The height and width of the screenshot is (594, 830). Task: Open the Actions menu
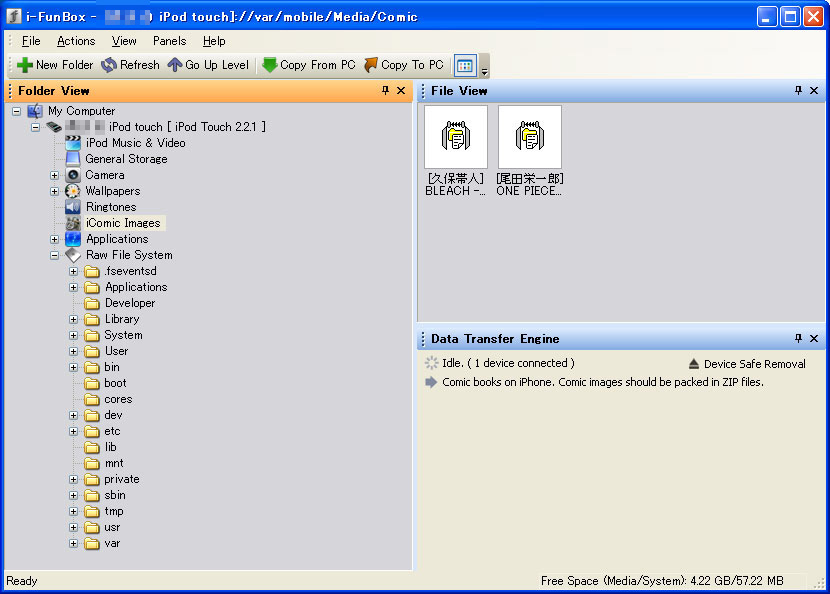(76, 41)
